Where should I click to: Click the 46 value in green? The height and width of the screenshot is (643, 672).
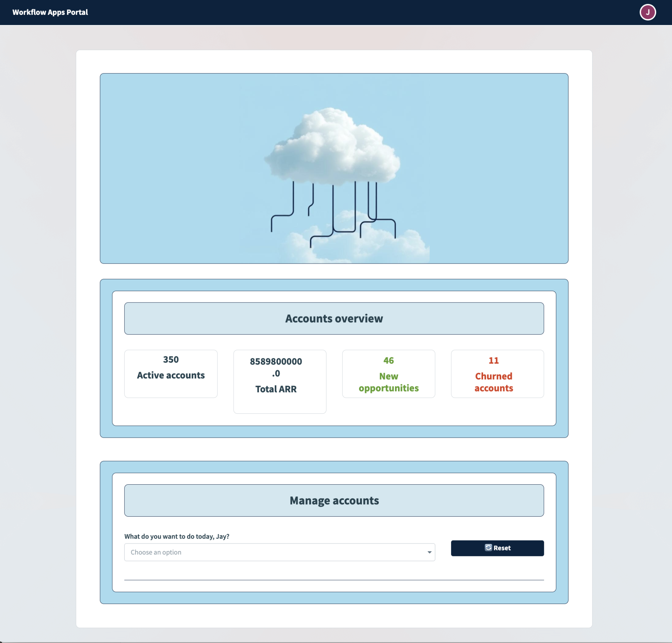[388, 360]
